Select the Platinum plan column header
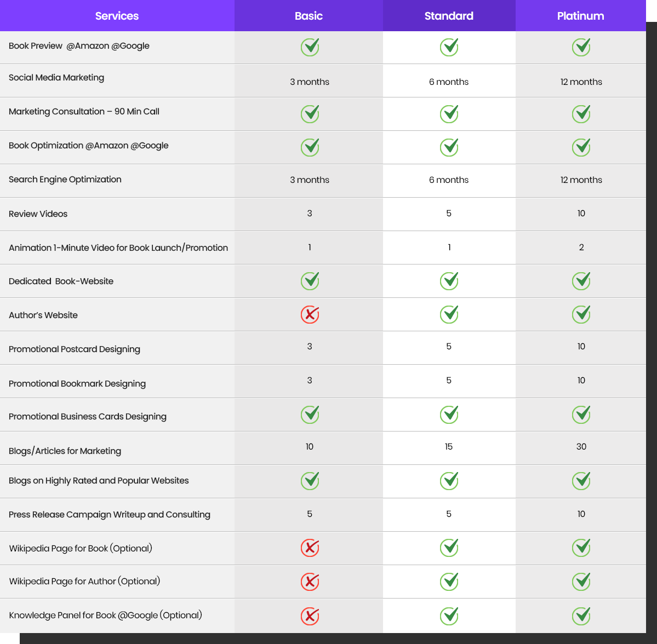Screen dimensions: 657x644 coord(580,16)
